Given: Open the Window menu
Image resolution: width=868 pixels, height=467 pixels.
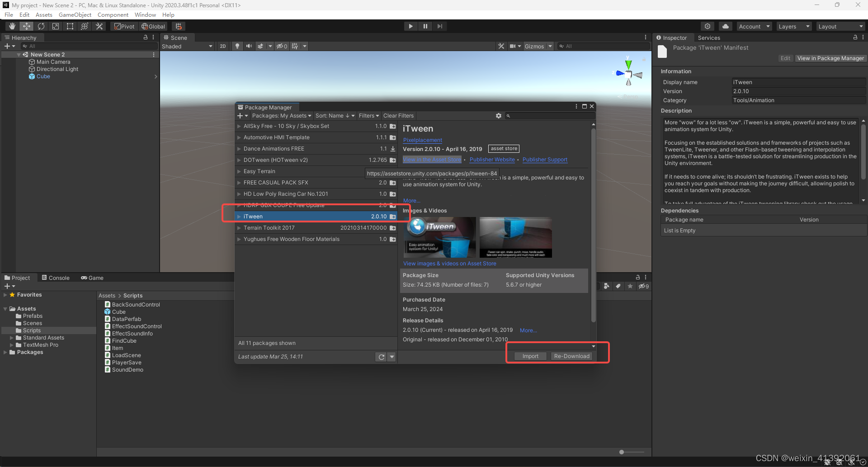Looking at the screenshot, I should tap(145, 14).
